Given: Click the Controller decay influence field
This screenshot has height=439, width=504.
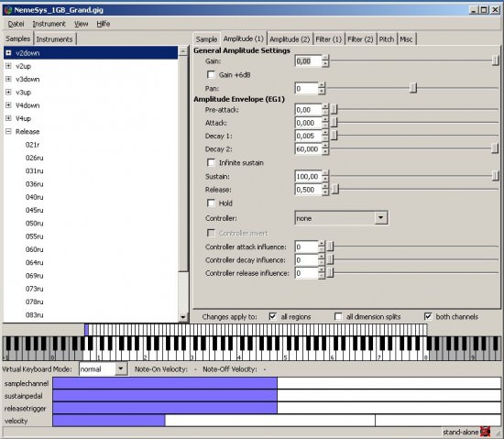Looking at the screenshot, I should (306, 260).
